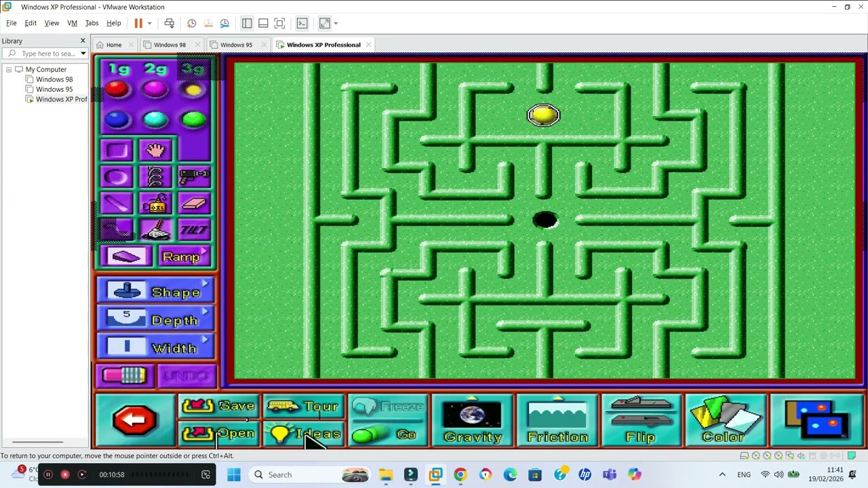Select the square block tool

[x=117, y=150]
